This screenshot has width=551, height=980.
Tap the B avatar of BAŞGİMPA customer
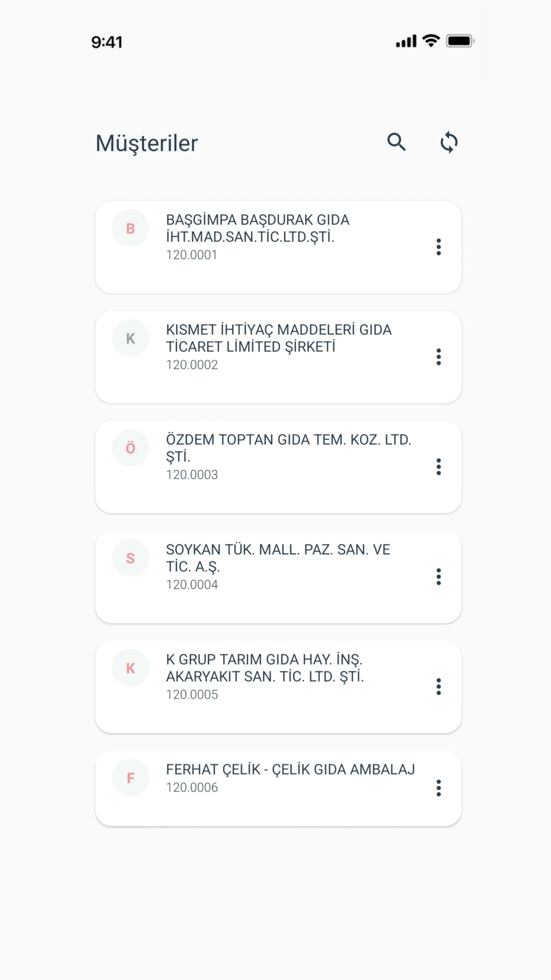coord(130,228)
